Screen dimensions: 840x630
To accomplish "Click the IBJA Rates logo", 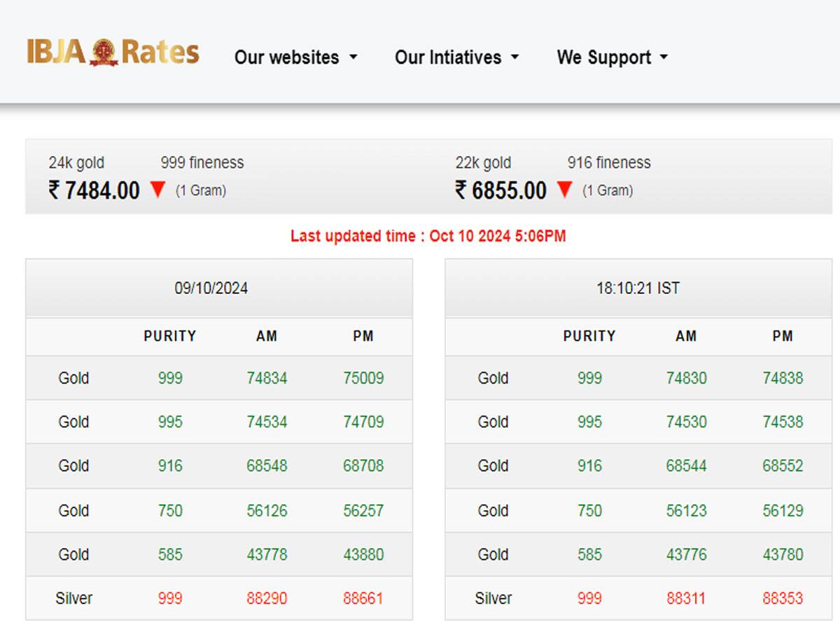I will 113,52.
